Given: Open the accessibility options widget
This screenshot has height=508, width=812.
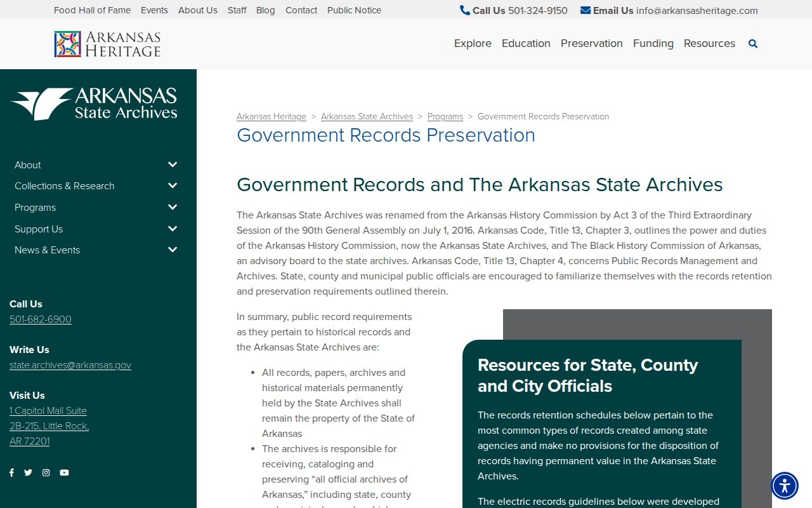Looking at the screenshot, I should [785, 486].
